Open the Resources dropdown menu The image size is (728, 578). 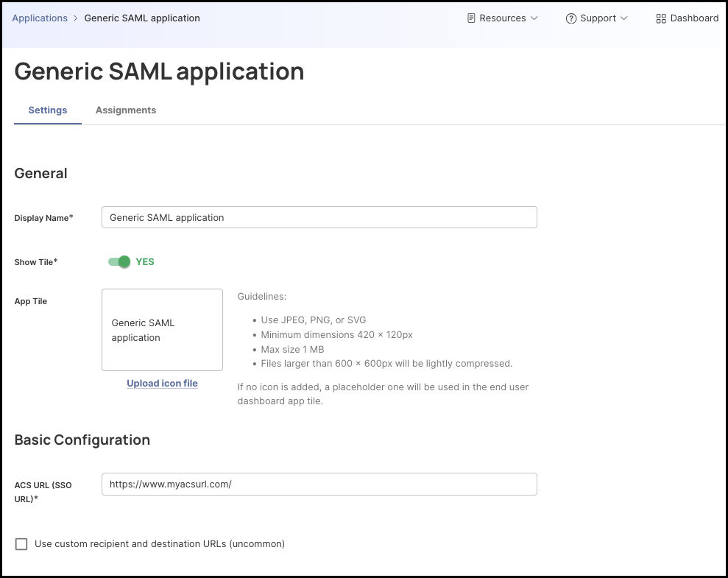click(x=502, y=18)
